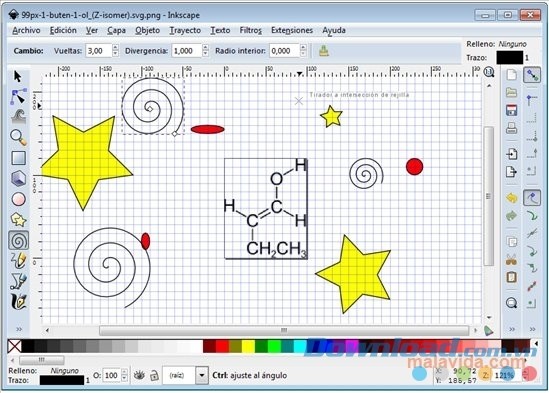
Task: Open the Filtros menu
Action: (x=251, y=30)
